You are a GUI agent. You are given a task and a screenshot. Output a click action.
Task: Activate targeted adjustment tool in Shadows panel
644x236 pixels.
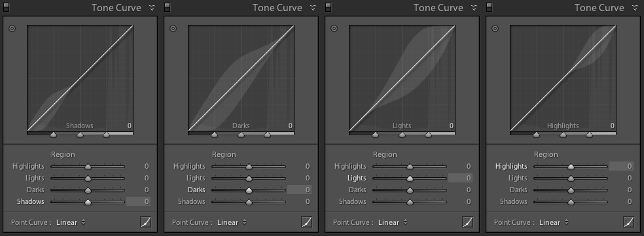12,29
